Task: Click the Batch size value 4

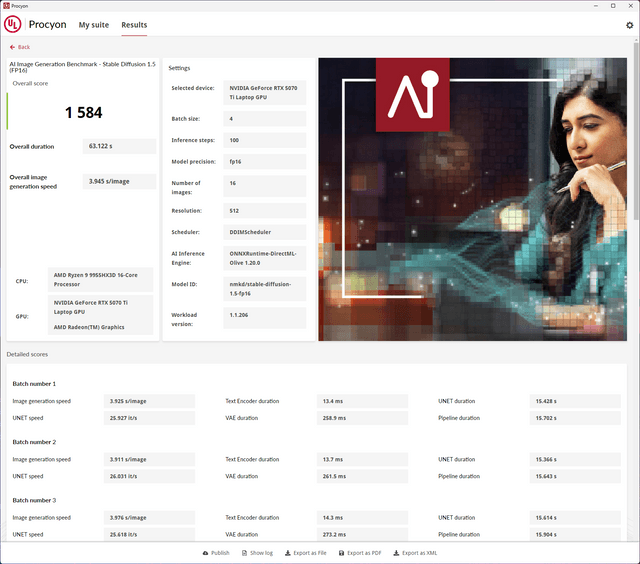Action: [264, 119]
